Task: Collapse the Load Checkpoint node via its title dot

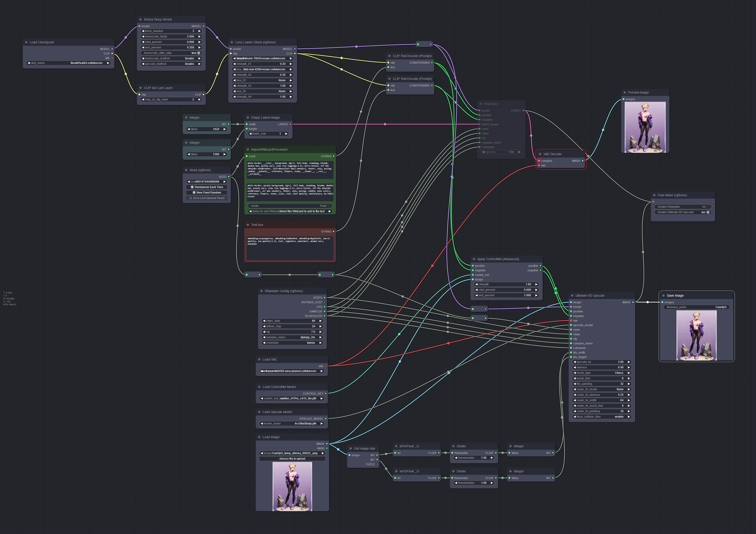Action: pos(26,42)
